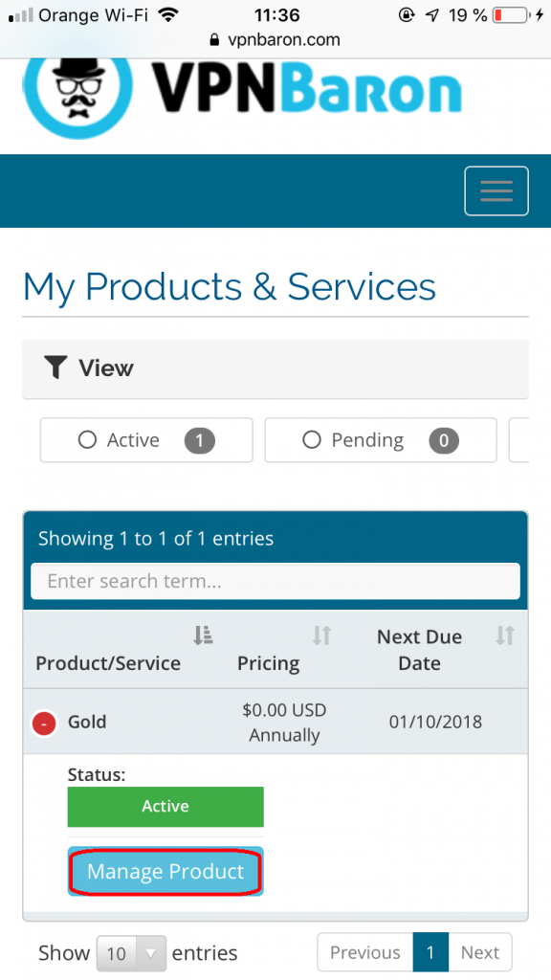Sort by Next Due Date arrows
Image resolution: width=551 pixels, height=980 pixels.
(505, 635)
